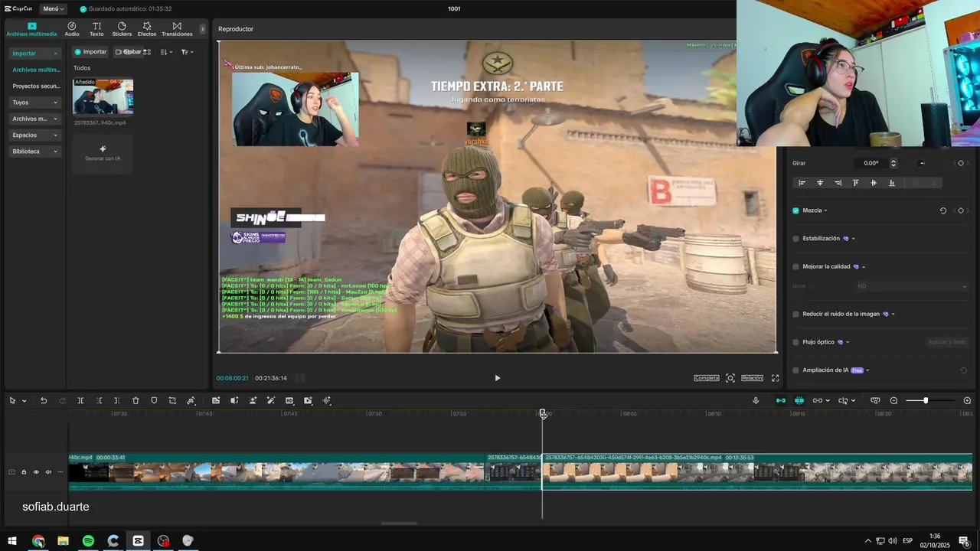Align clip to top icon

click(x=856, y=183)
